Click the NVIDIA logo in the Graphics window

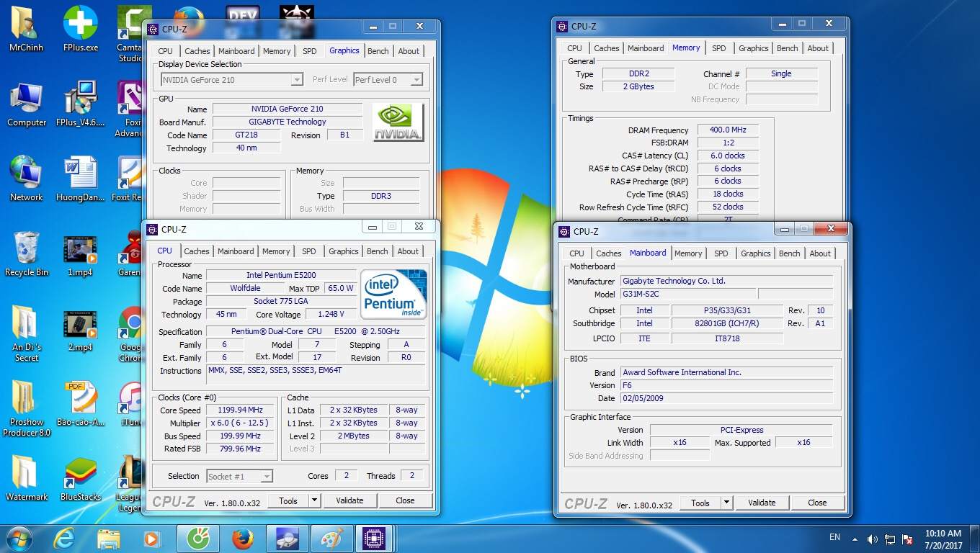[x=398, y=122]
